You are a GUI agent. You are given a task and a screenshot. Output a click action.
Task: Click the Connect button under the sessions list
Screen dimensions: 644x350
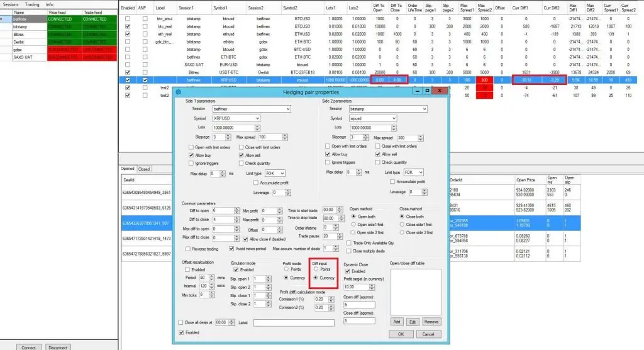pos(29,347)
